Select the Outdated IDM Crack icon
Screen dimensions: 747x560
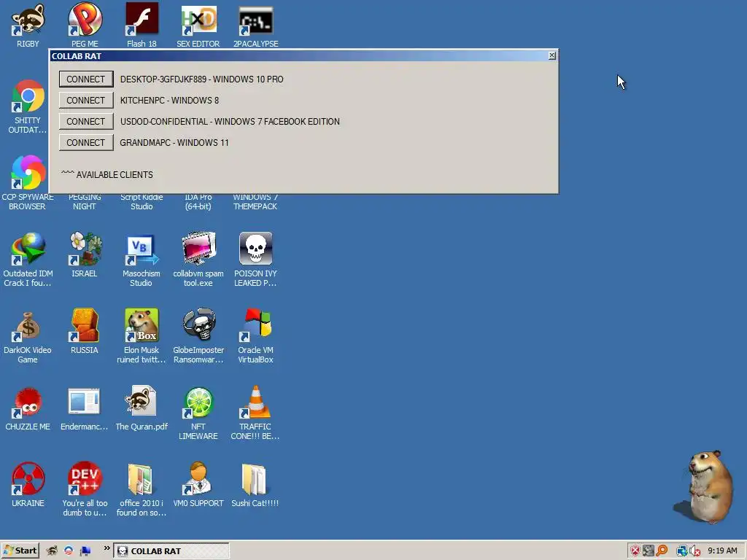click(x=28, y=249)
